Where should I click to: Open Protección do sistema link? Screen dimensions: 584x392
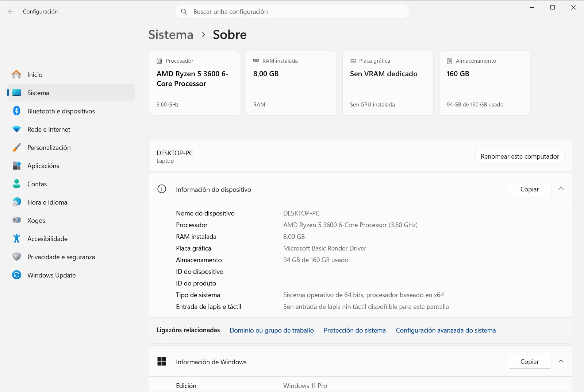[355, 330]
